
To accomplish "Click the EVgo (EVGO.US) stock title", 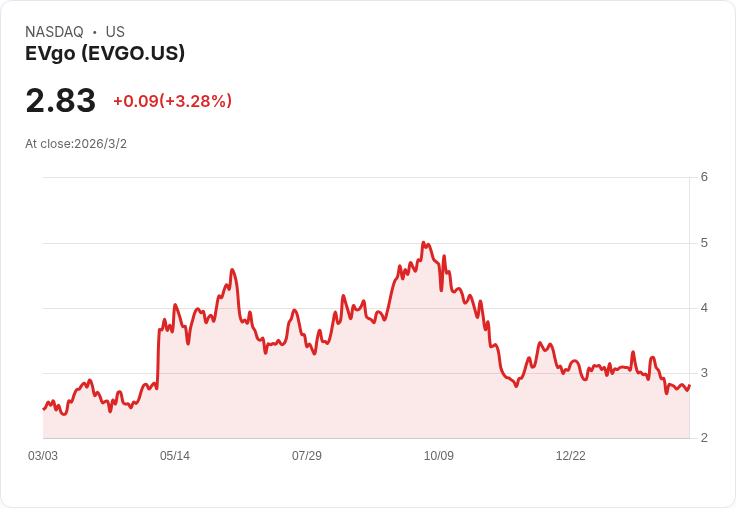I will [x=105, y=54].
